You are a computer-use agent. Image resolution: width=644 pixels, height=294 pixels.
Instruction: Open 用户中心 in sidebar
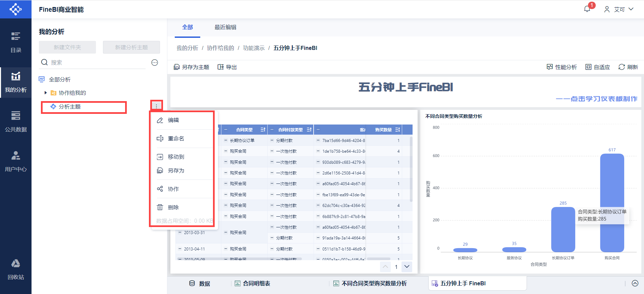point(16,162)
